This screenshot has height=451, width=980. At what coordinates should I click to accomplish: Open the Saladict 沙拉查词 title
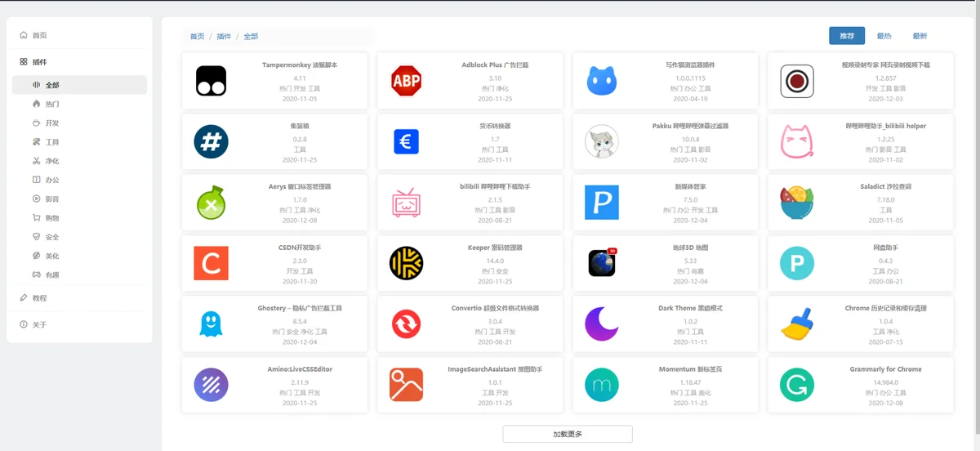886,186
